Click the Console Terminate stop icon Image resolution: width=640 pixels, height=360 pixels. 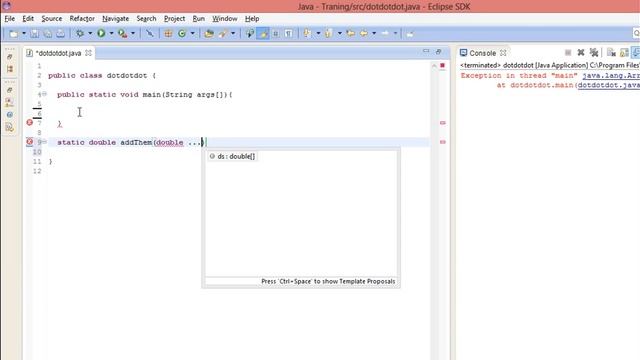click(x=568, y=53)
